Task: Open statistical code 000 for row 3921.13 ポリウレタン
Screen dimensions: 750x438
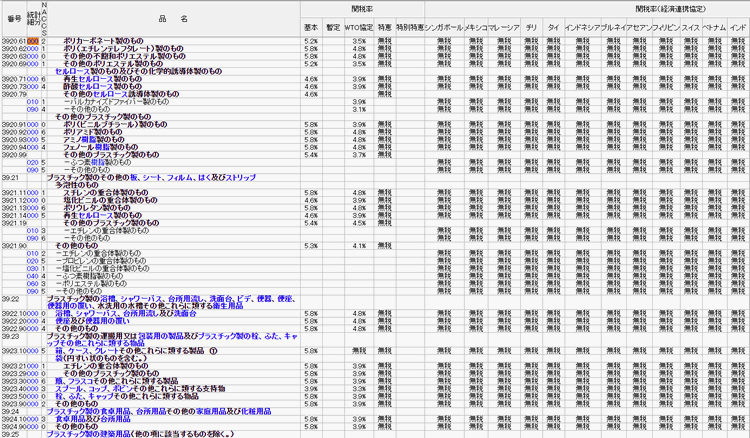Action: [33, 208]
